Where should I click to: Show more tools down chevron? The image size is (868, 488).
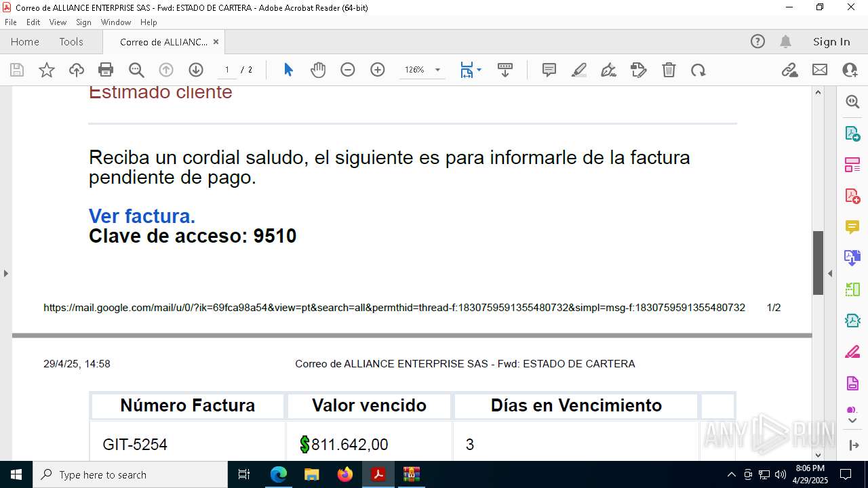(x=852, y=420)
